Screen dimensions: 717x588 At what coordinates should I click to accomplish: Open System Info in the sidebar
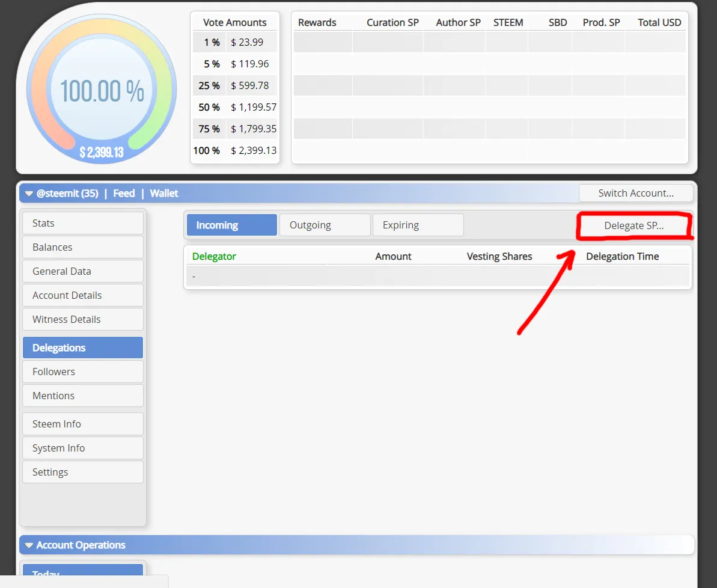click(x=83, y=448)
